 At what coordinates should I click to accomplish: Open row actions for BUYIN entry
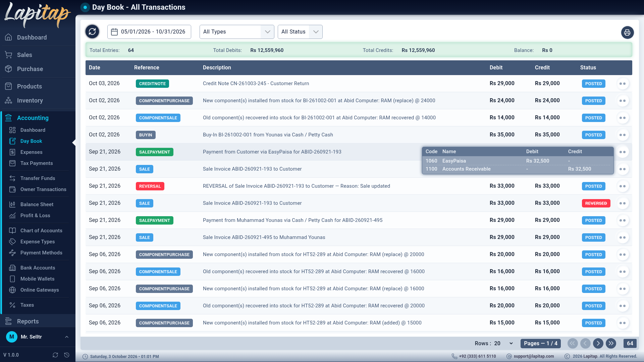[623, 135]
